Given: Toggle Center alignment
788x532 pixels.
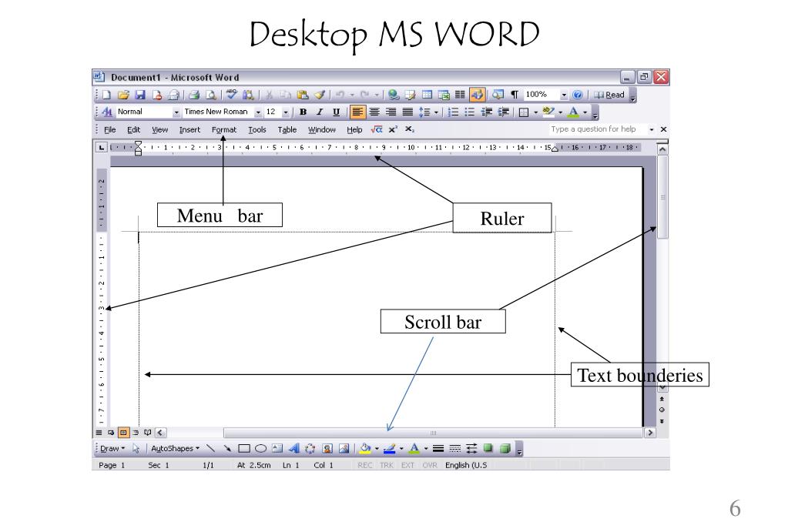Looking at the screenshot, I should click(374, 112).
